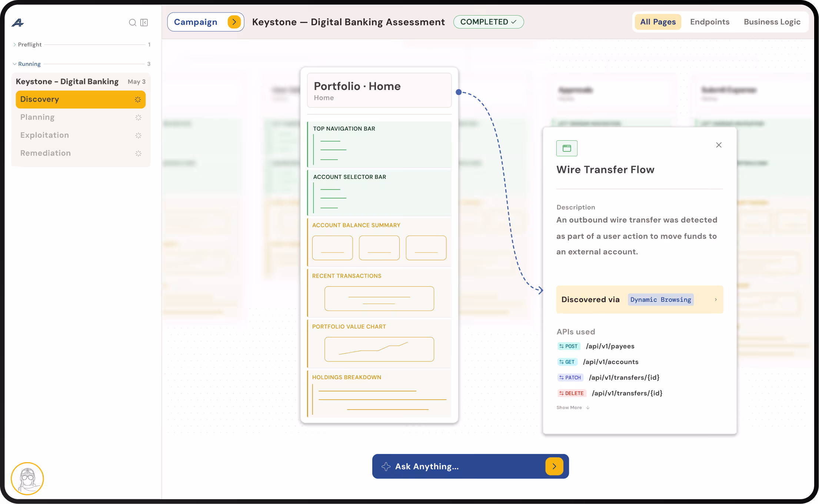Viewport: 819px width, 504px height.
Task: Collapse the sidebar panel icon
Action: (x=144, y=23)
